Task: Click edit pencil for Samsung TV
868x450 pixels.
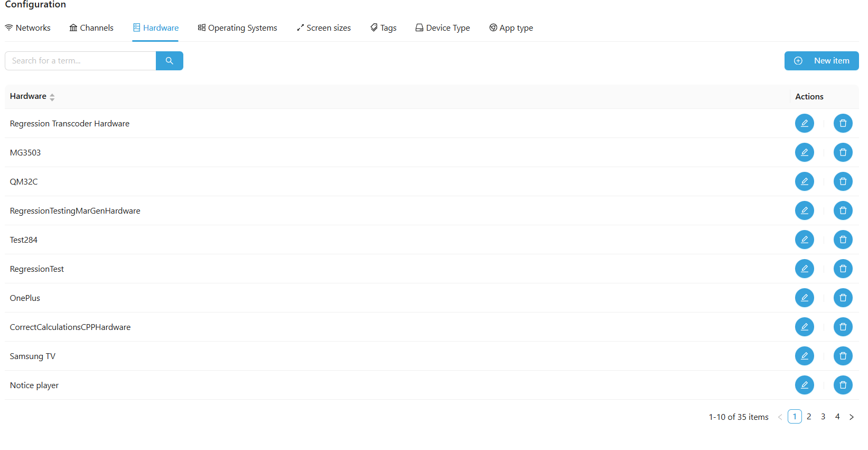Action: point(804,356)
